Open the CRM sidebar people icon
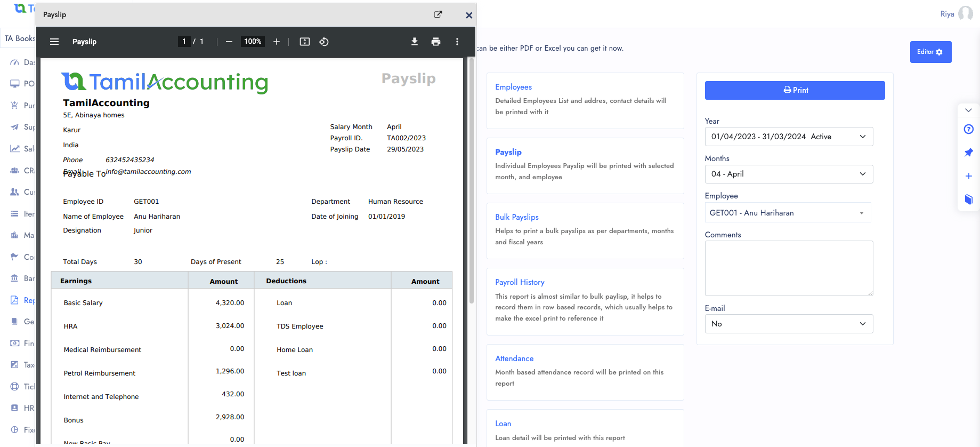Screen dimensions: 980x447 coord(15,171)
